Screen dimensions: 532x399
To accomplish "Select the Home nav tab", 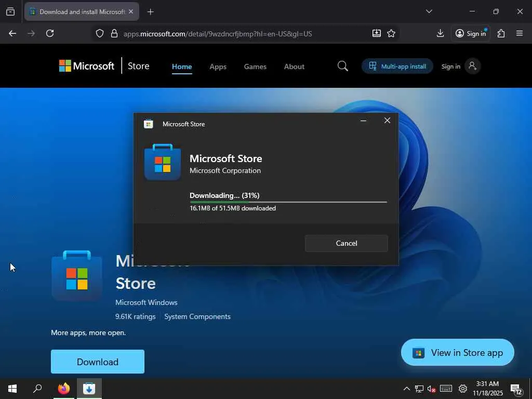I will point(182,66).
